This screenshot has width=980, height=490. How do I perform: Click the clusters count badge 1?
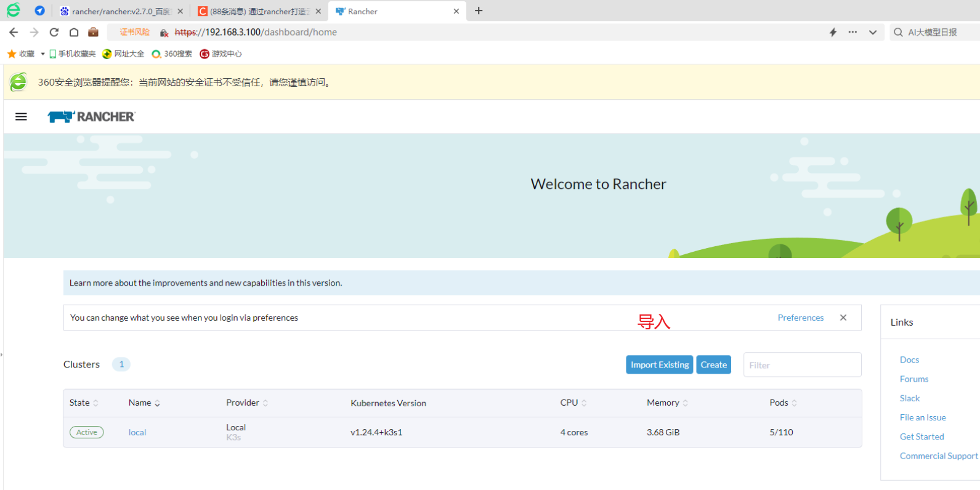point(121,364)
